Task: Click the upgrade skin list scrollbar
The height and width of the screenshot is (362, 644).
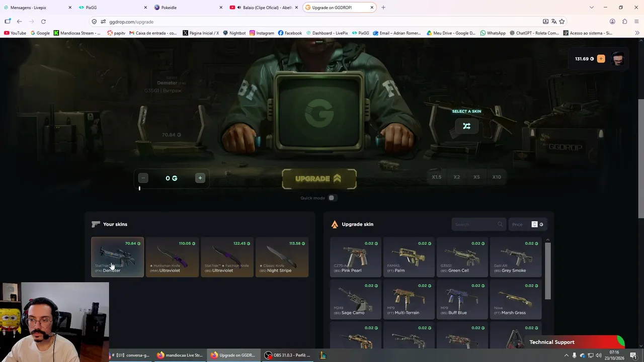Action: click(548, 270)
